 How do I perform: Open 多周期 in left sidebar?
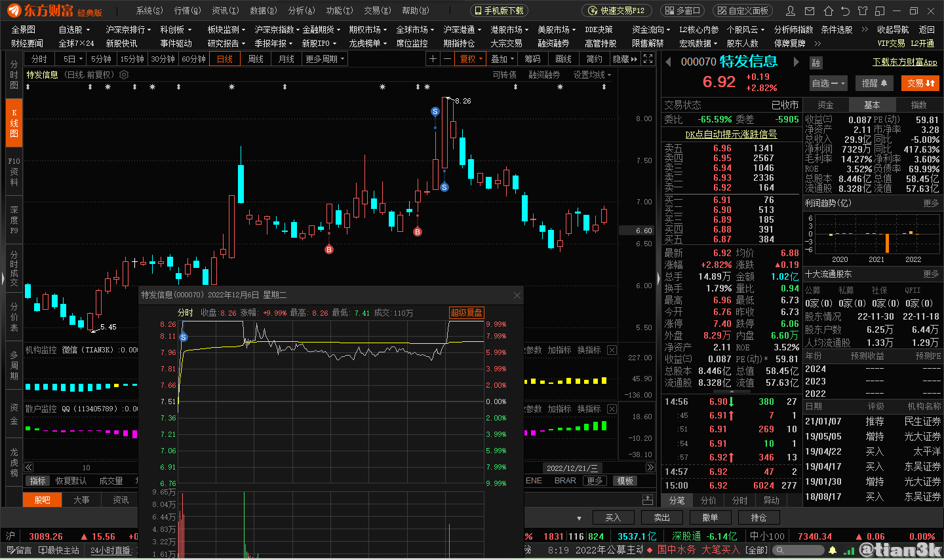coord(14,365)
